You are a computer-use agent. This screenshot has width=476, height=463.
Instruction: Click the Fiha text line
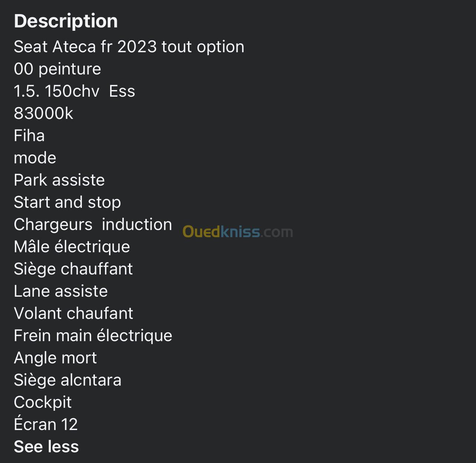coord(29,136)
